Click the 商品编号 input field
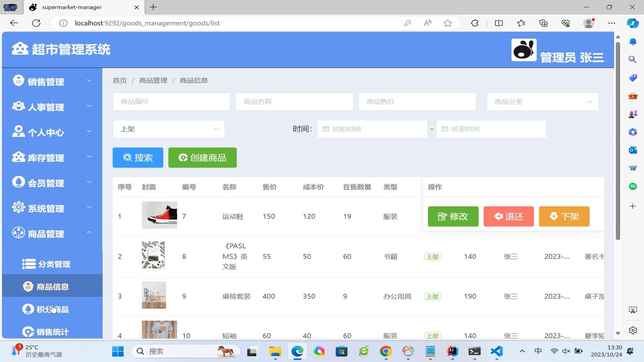This screenshot has height=362, width=644. [171, 102]
